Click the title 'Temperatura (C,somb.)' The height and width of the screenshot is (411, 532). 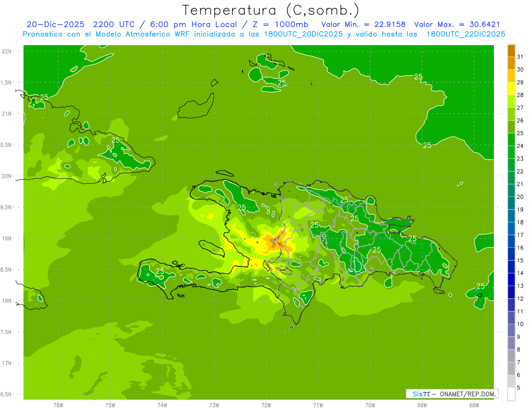coord(271,10)
